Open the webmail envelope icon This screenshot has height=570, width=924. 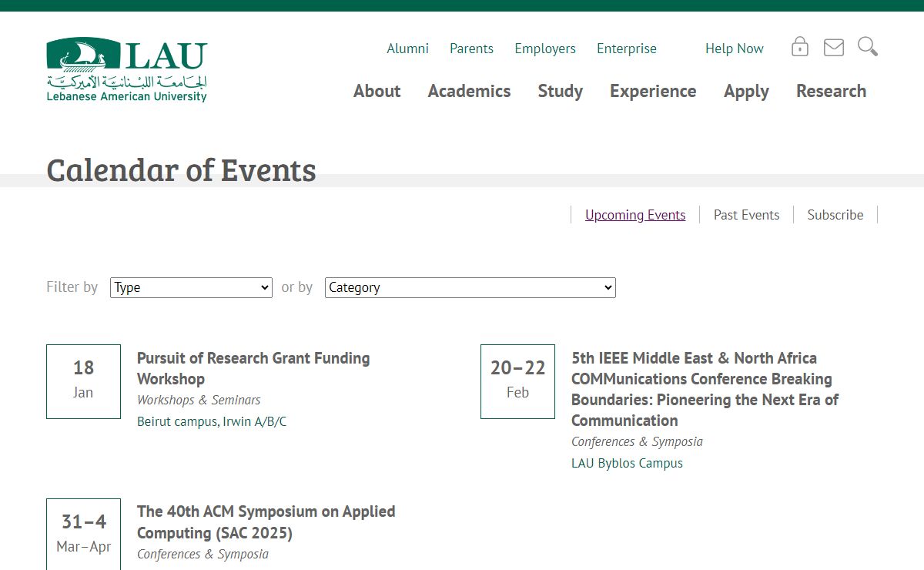coord(834,48)
